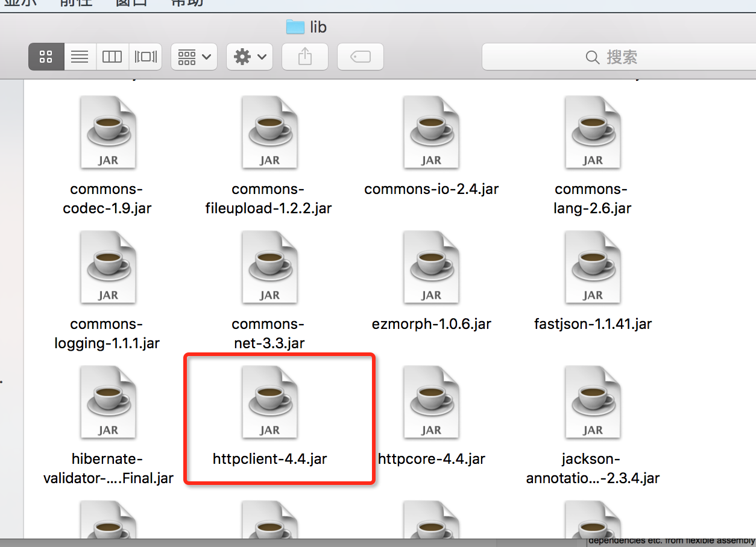Click the commons-net-3.3.jar file name
756x547 pixels.
[269, 334]
